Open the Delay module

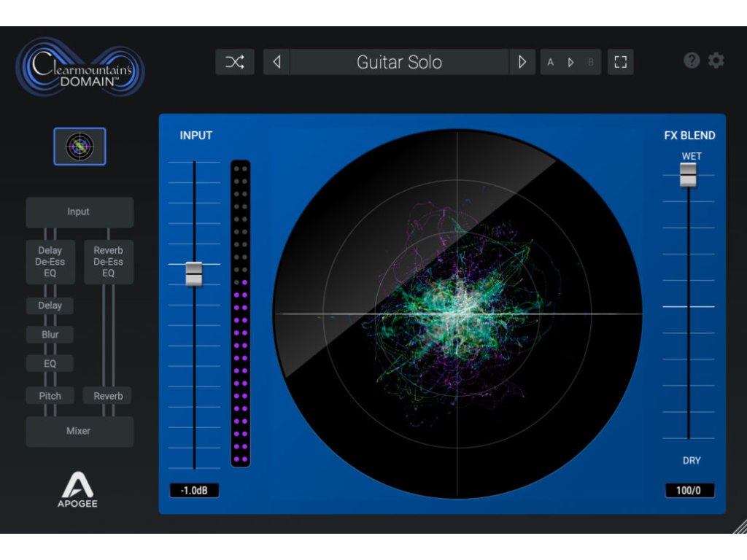(x=50, y=306)
